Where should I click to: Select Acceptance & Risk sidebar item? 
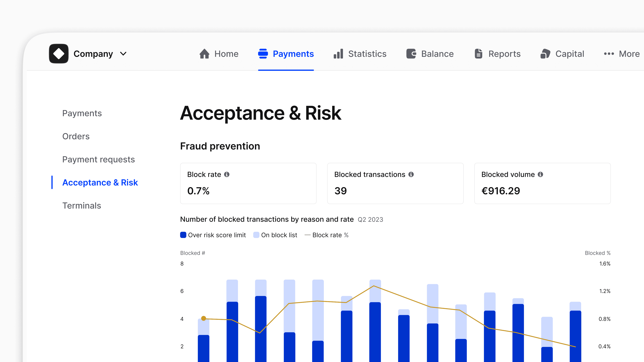coord(100,183)
